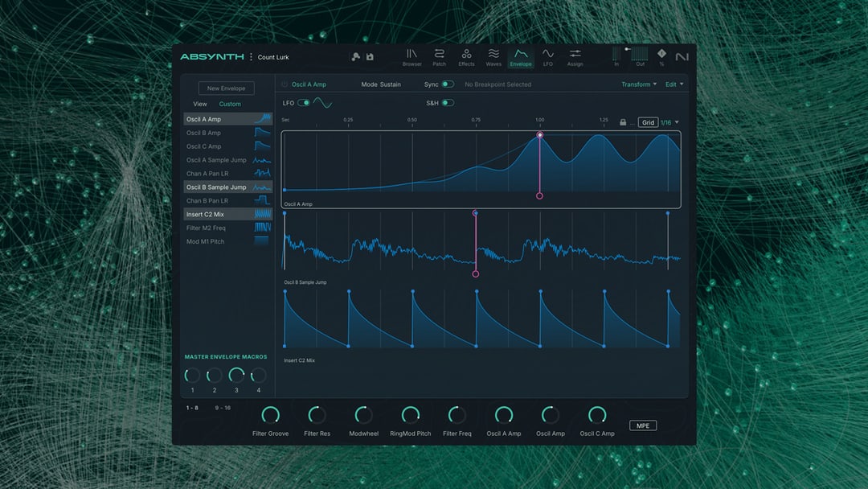Open the Patch page icon
868x489 pixels.
click(x=440, y=55)
